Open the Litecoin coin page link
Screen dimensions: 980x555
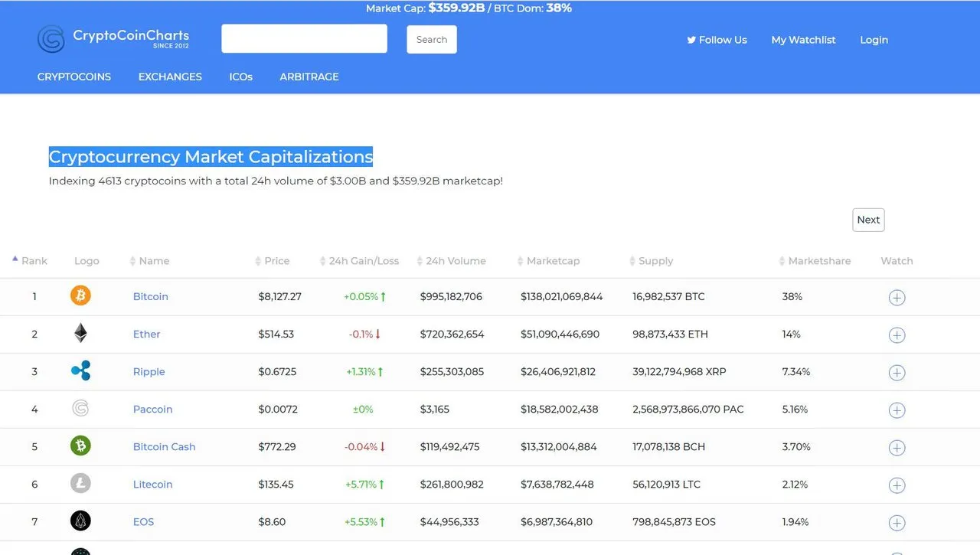tap(153, 484)
